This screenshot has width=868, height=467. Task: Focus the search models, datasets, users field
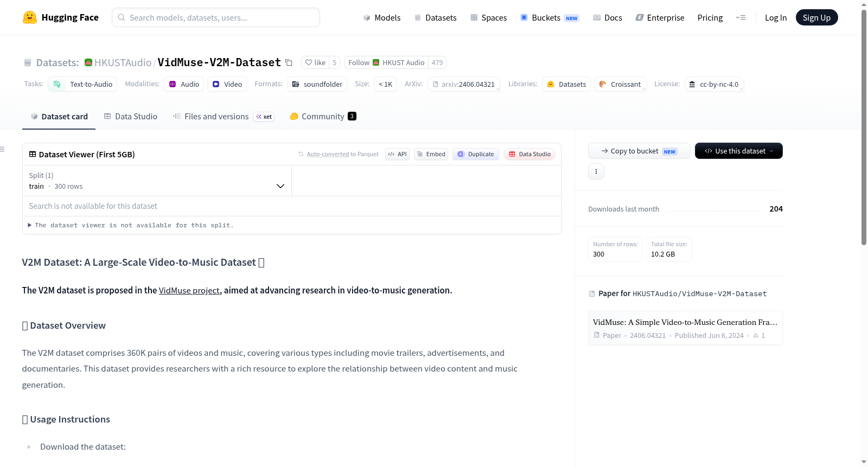click(x=216, y=17)
